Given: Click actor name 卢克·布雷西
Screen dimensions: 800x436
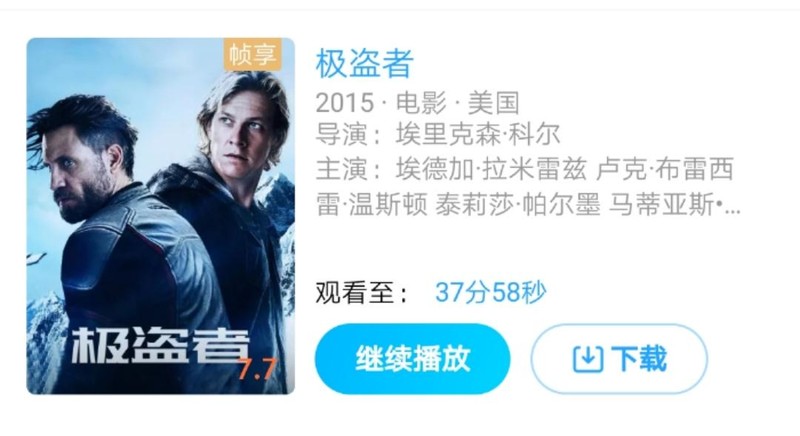Looking at the screenshot, I should 664,170.
